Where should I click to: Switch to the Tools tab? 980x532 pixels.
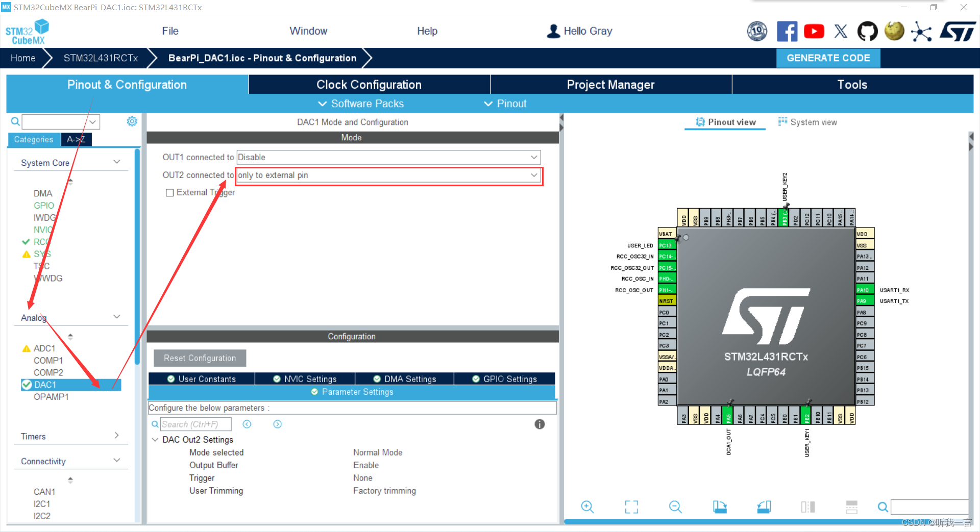(x=852, y=85)
